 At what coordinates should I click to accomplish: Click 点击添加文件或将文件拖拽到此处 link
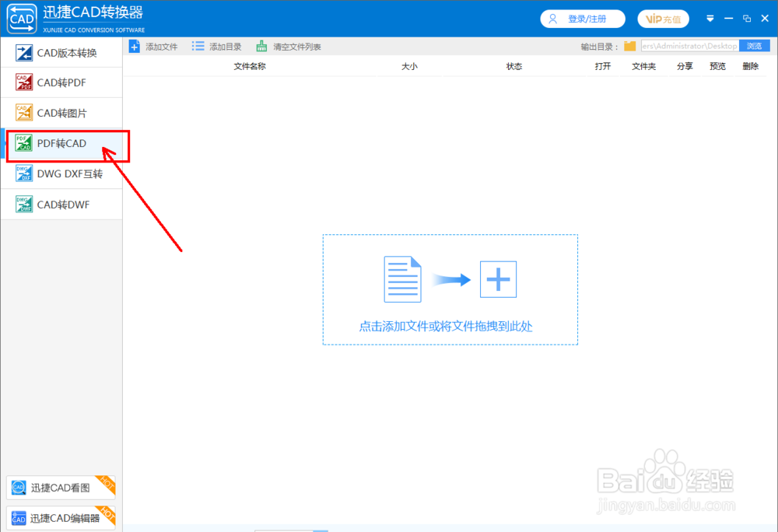click(x=446, y=326)
